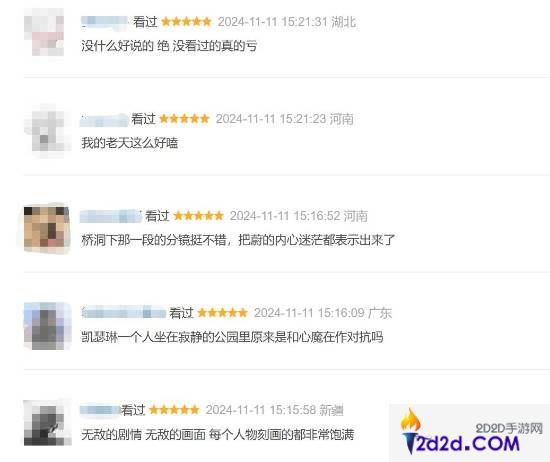
Task: Click the star rating on the Xinjiang review
Action: [x=174, y=409]
